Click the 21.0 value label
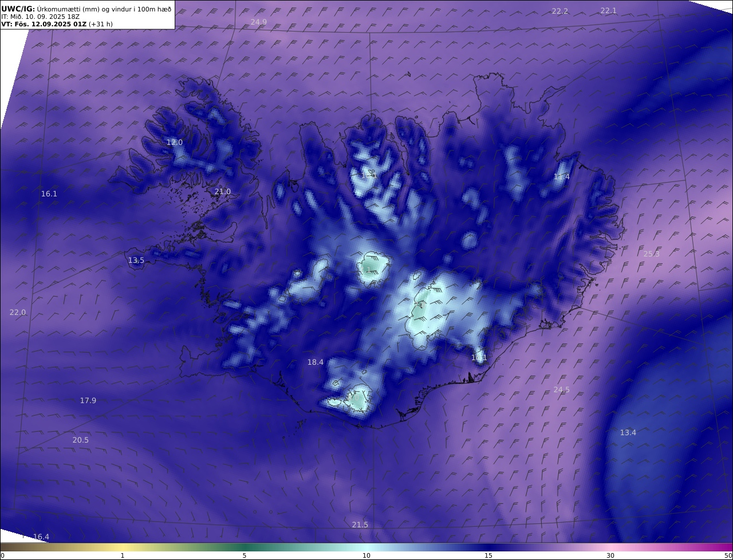 (223, 192)
